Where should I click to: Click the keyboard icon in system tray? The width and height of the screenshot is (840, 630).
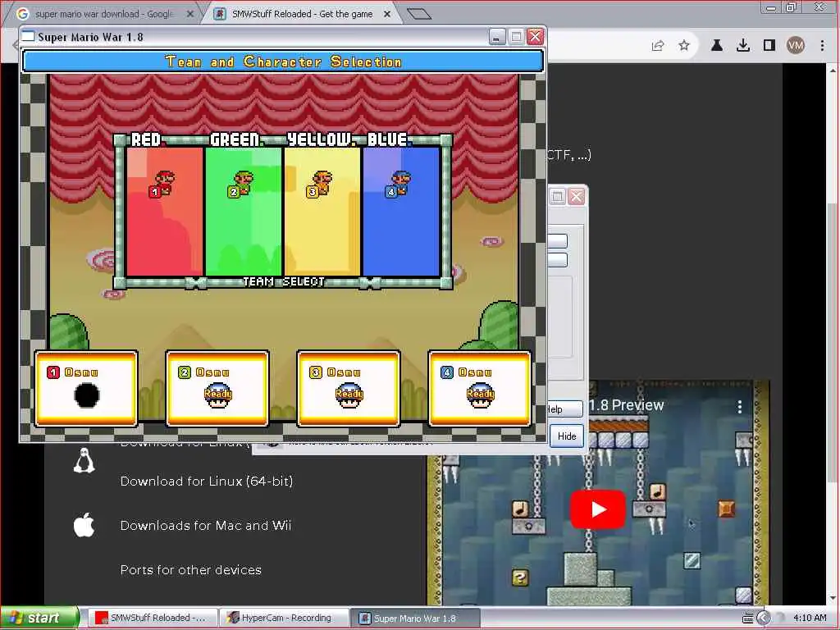click(747, 619)
